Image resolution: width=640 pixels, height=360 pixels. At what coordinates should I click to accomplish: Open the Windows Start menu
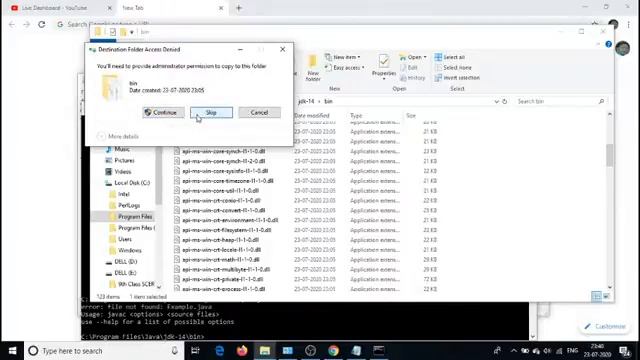coord(12,351)
